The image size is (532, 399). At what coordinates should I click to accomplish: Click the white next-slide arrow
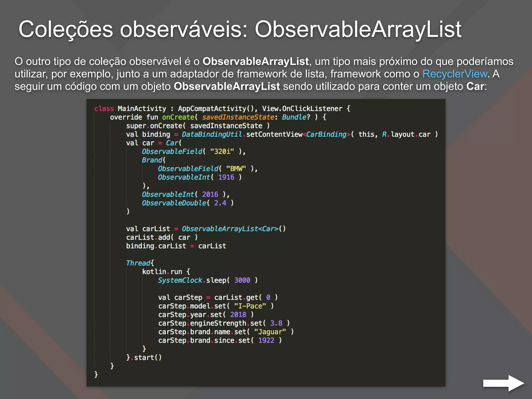click(503, 383)
